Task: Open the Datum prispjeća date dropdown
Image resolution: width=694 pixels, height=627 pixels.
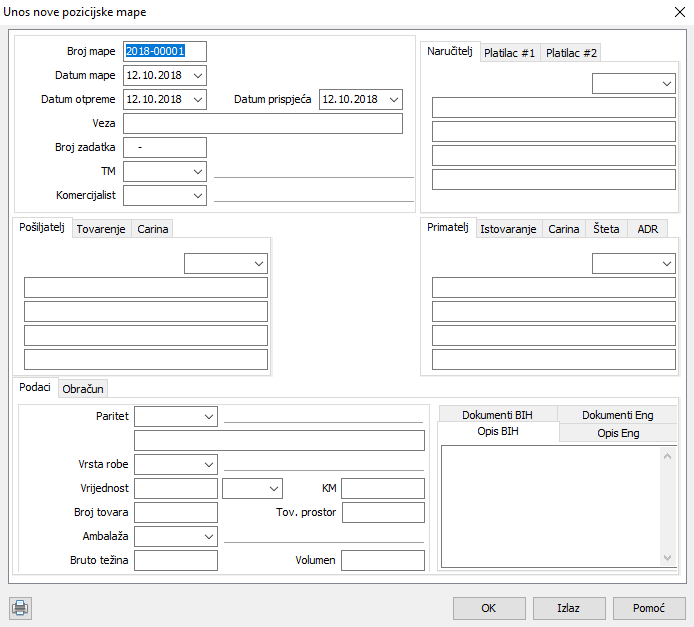Action: click(x=393, y=100)
